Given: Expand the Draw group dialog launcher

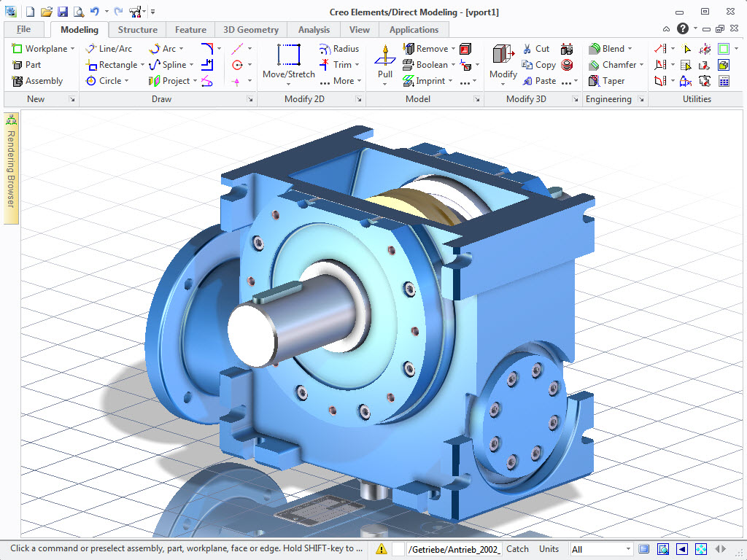Looking at the screenshot, I should (250, 99).
